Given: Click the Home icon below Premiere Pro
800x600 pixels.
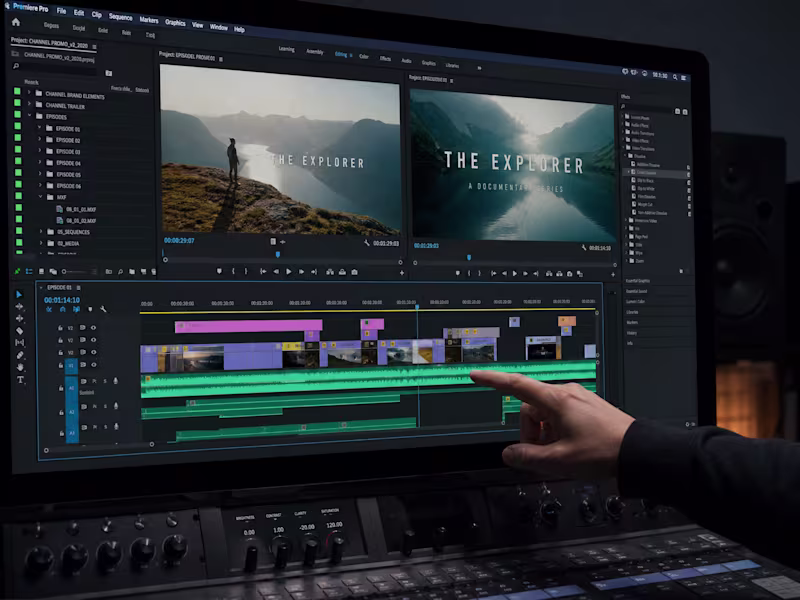Looking at the screenshot, I should coord(16,22).
